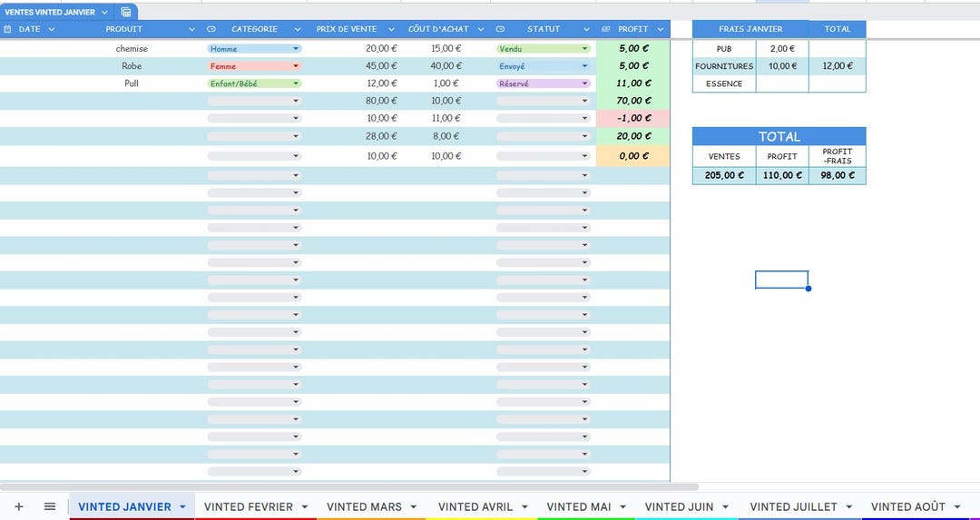Click the blue TOTAL title banner
980x520 pixels.
pyautogui.click(x=779, y=136)
